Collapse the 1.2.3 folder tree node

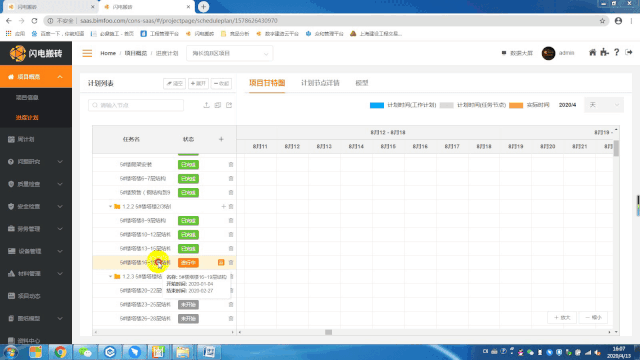point(110,276)
